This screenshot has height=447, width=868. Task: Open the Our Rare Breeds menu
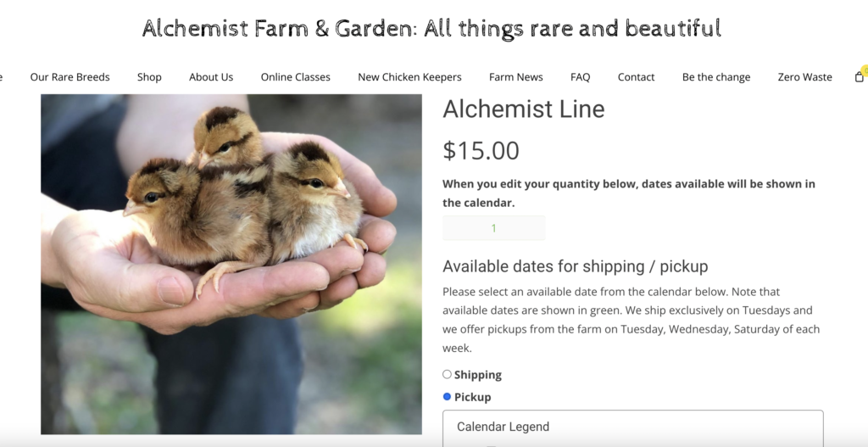(x=70, y=77)
